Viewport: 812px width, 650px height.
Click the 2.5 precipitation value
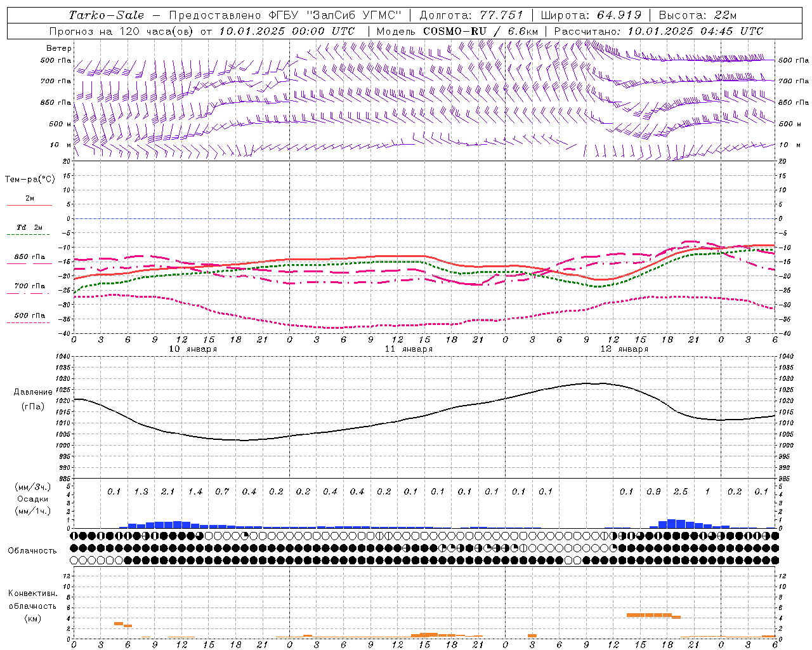(x=681, y=492)
